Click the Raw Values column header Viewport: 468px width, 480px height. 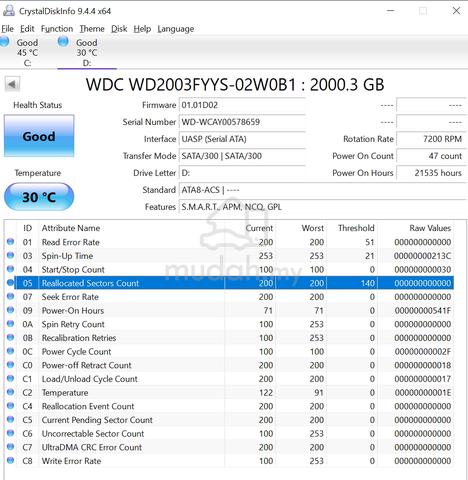tap(430, 228)
